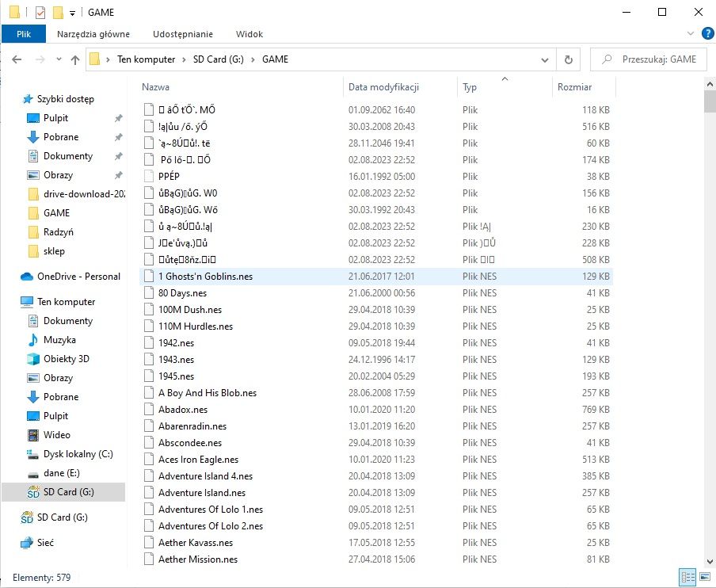
Task: Click the file icon of Abadox.nes
Action: (148, 410)
